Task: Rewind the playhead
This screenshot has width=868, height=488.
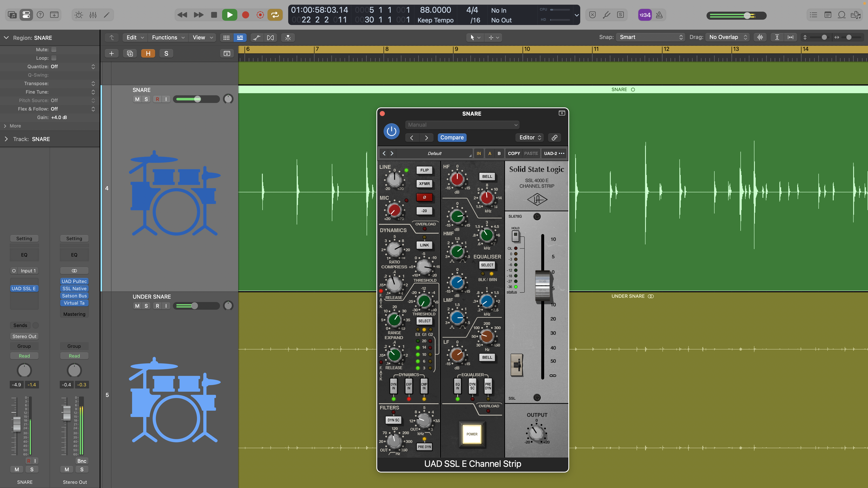Action: coord(182,15)
